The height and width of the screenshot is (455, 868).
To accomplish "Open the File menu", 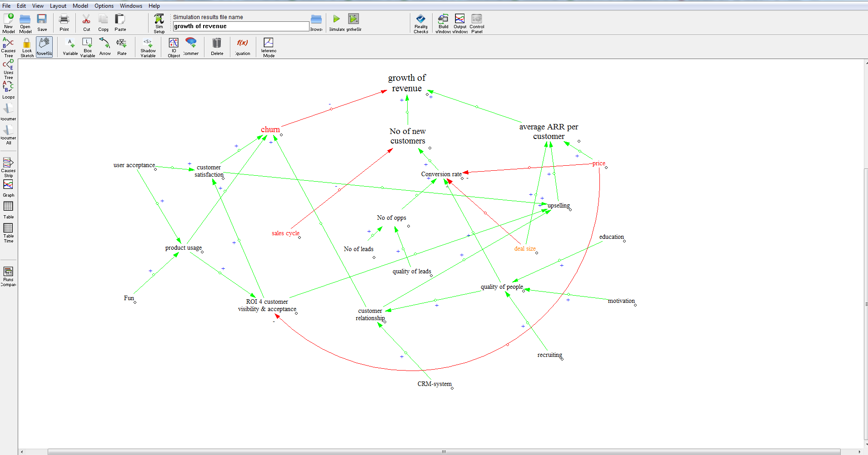I will click(6, 6).
